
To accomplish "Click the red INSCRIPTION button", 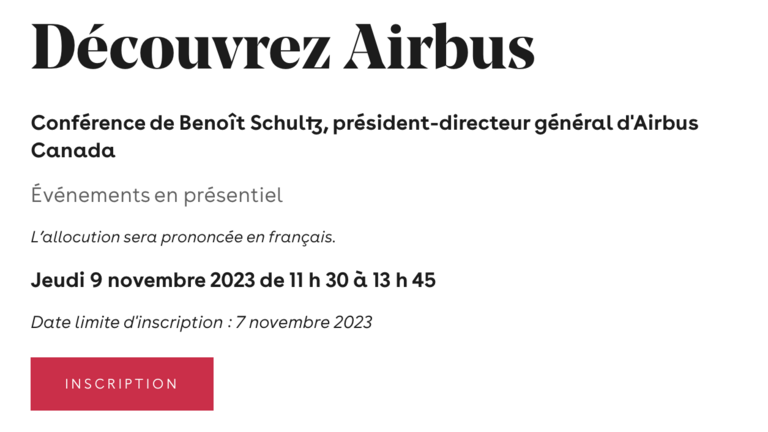I will pyautogui.click(x=121, y=384).
